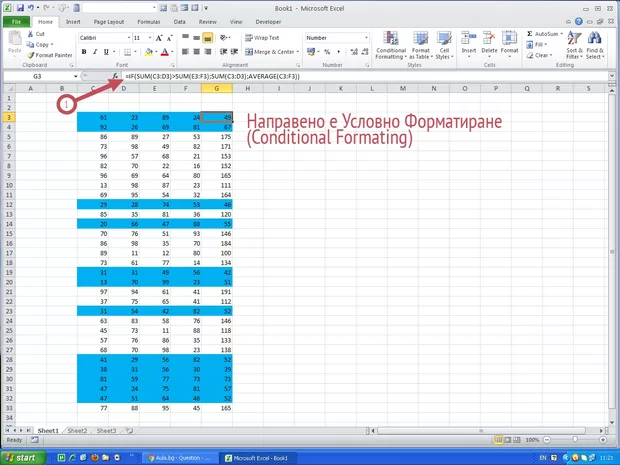Open the Number format dropdown
Screen dimensions: 620x465
coord(366,38)
